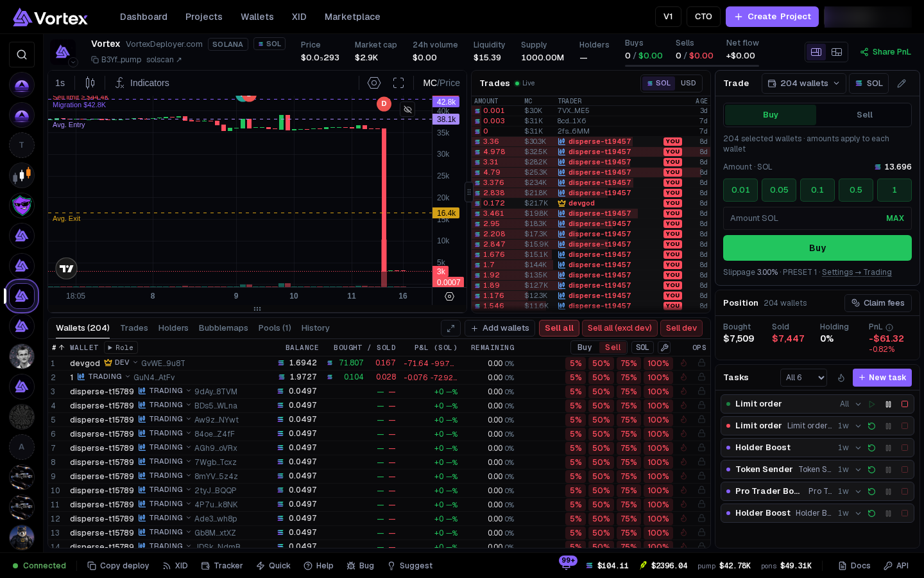Switch to the Holders tab
Viewport: 924px width, 578px height.
click(173, 328)
